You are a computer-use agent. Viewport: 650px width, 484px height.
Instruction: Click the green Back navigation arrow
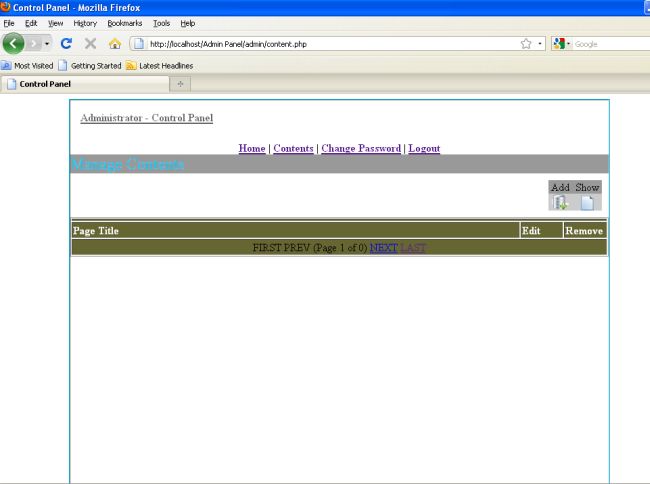click(x=13, y=43)
